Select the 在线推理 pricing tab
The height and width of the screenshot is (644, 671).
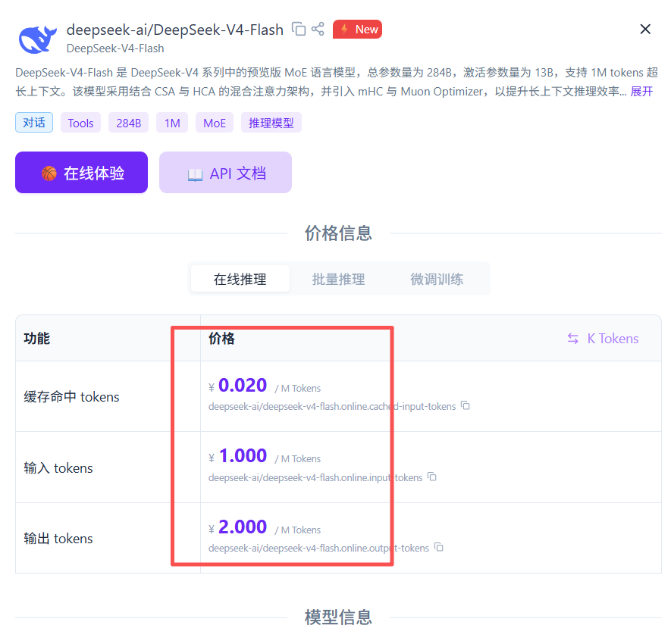(x=240, y=279)
